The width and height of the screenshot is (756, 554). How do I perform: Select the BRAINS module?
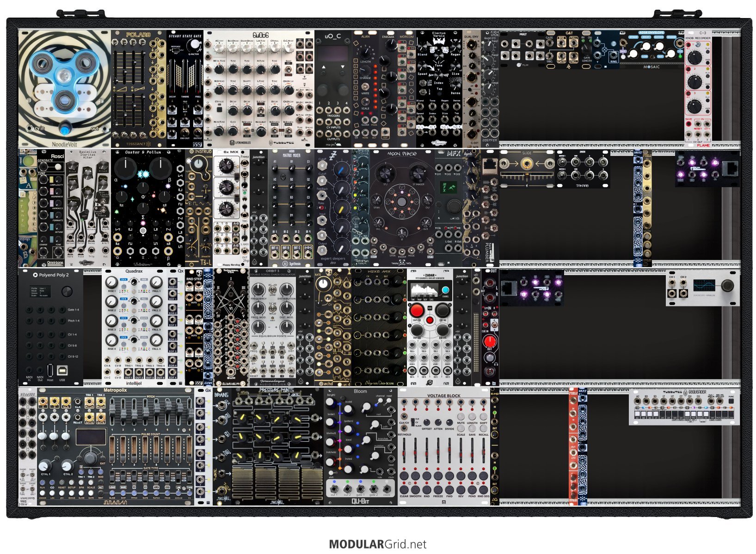coord(222,446)
